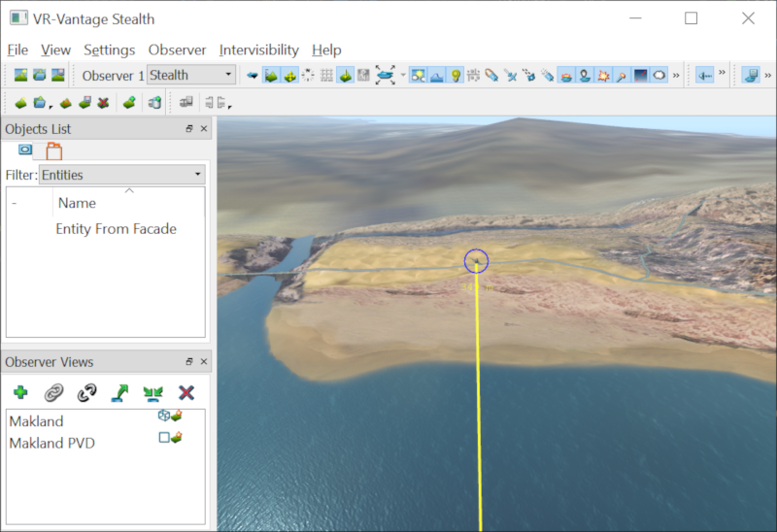This screenshot has height=532, width=777.
Task: Open the Stealth observer mode dropdown
Action: 190,75
